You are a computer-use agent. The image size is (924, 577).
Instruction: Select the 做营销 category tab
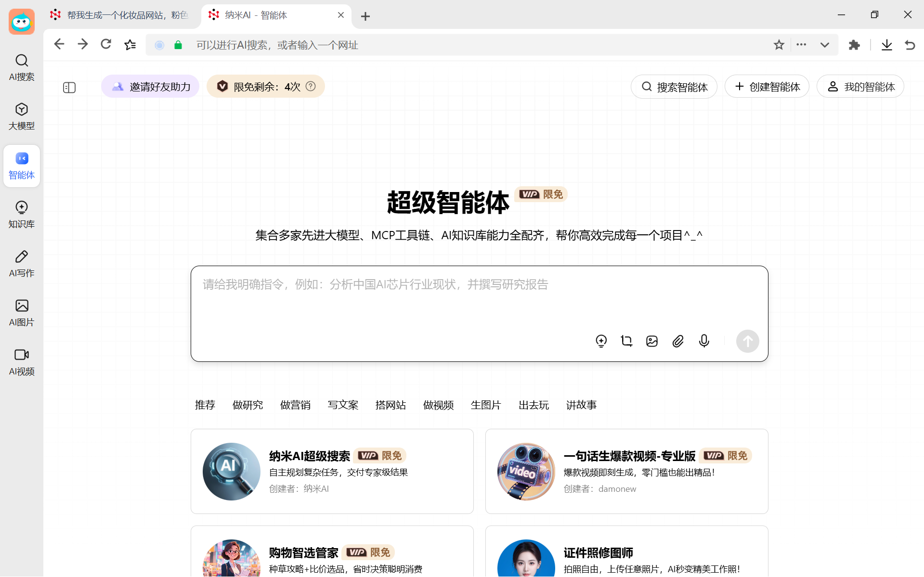point(295,405)
